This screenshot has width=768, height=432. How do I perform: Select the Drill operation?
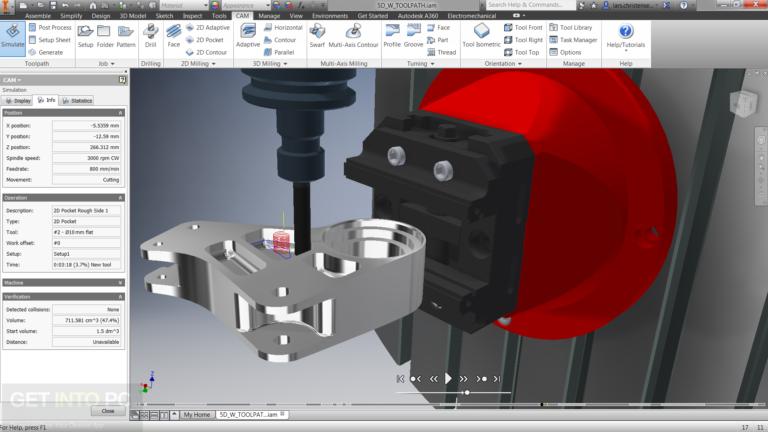pyautogui.click(x=150, y=36)
